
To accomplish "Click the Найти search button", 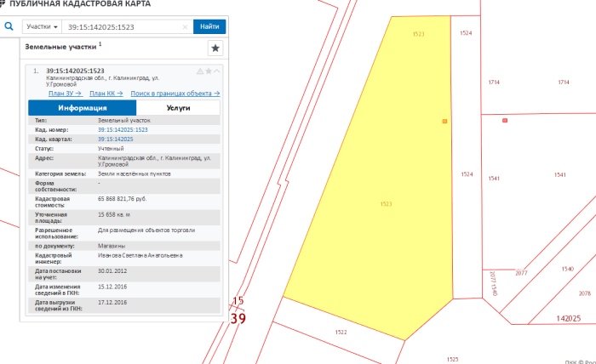I will pyautogui.click(x=209, y=26).
